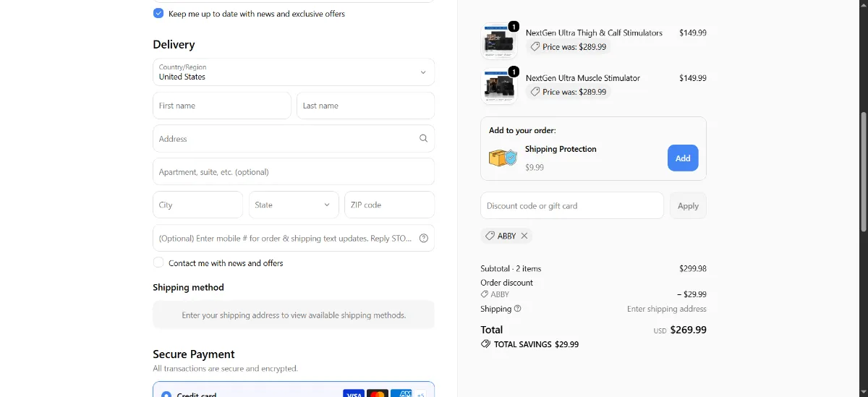Screen dimensions: 868x397
Task: Click the Secure Payment heading
Action: tap(194, 354)
